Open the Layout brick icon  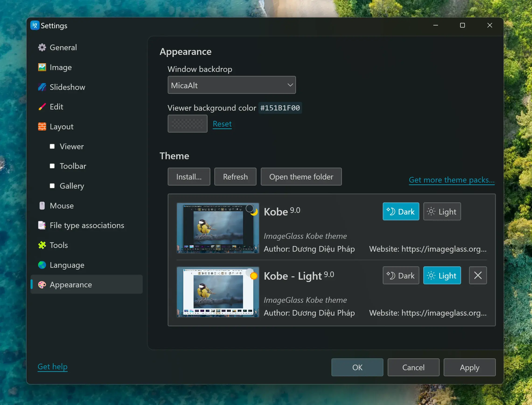pos(42,127)
